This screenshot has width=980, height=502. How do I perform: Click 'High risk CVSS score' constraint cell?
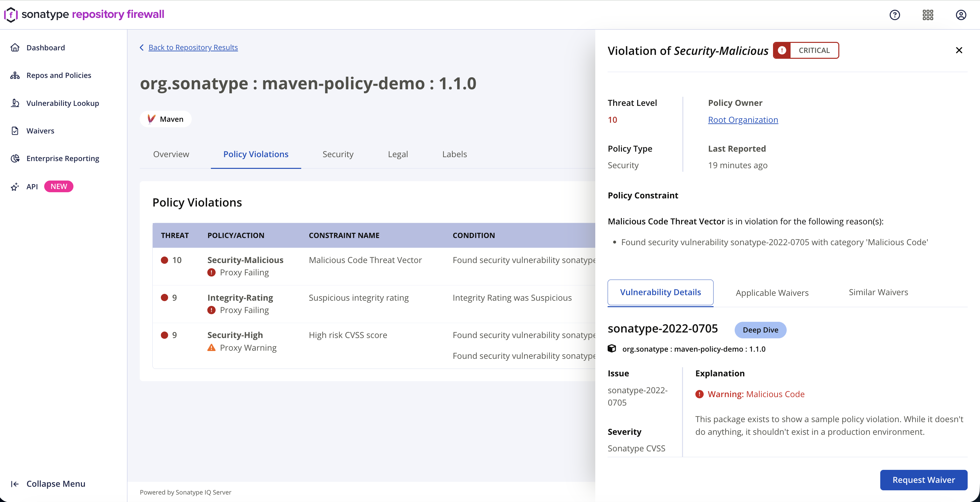348,335
